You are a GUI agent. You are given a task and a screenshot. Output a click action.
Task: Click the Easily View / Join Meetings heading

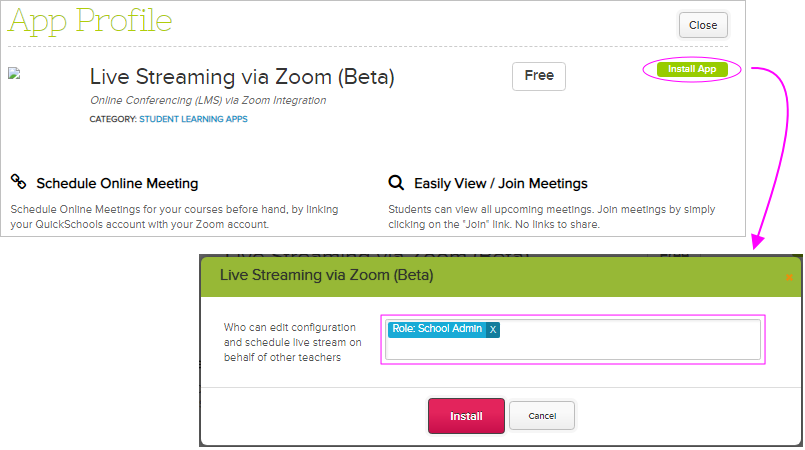(x=500, y=184)
